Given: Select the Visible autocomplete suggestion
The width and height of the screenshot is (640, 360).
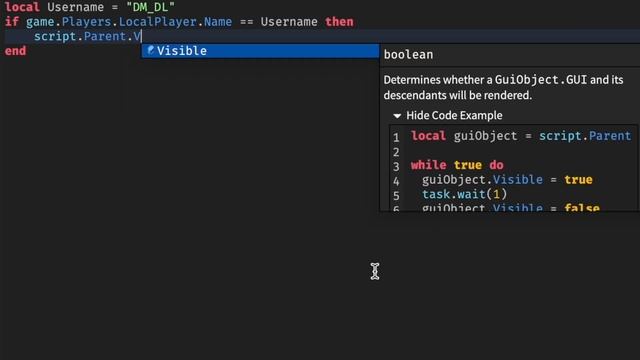Looking at the screenshot, I should 260,51.
